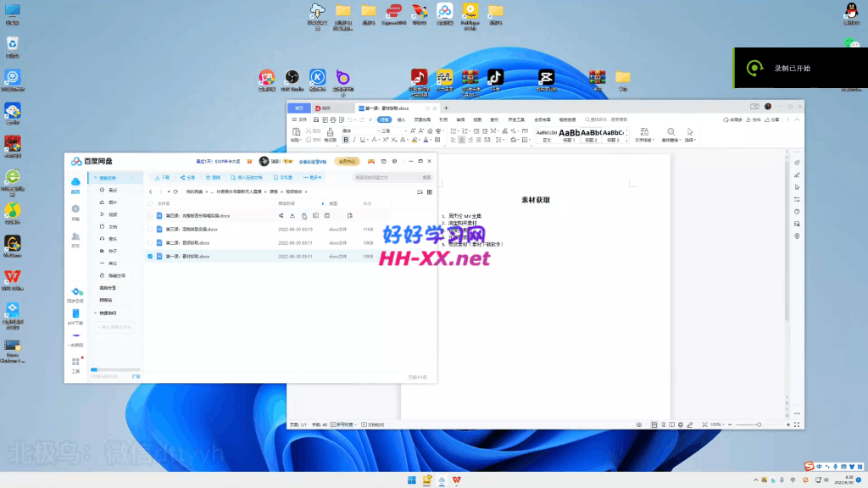Go back to previous folder in Baidu Netdisk
Image resolution: width=868 pixels, height=488 pixels.
151,192
